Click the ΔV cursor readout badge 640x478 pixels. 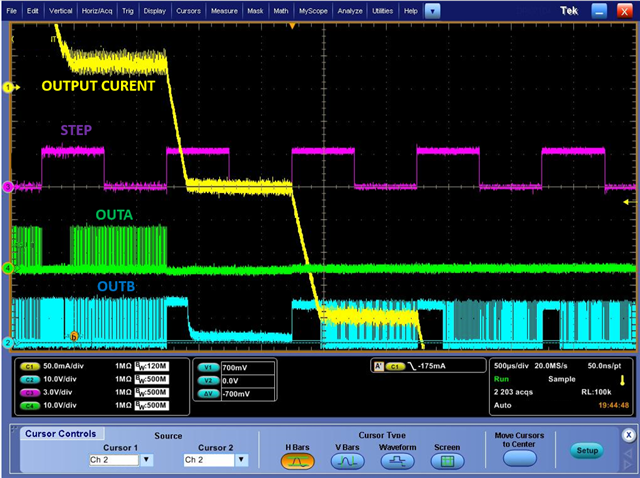click(x=208, y=394)
